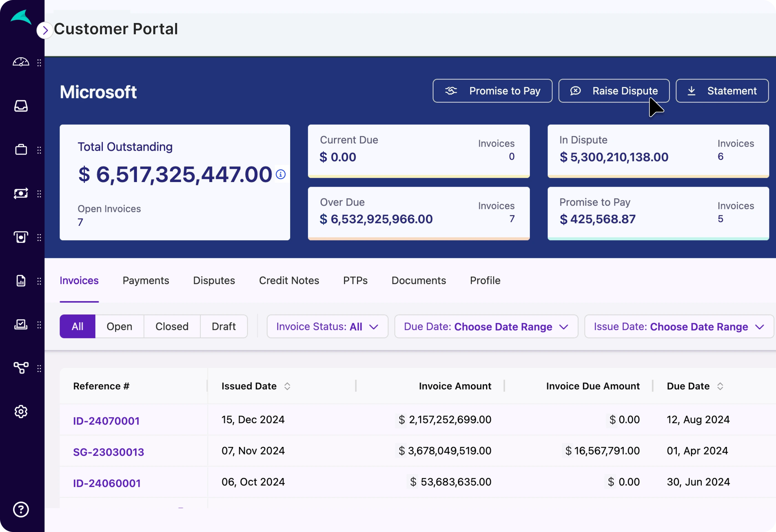This screenshot has height=532, width=776.
Task: Click the briefcase sidebar icon
Action: [x=21, y=150]
